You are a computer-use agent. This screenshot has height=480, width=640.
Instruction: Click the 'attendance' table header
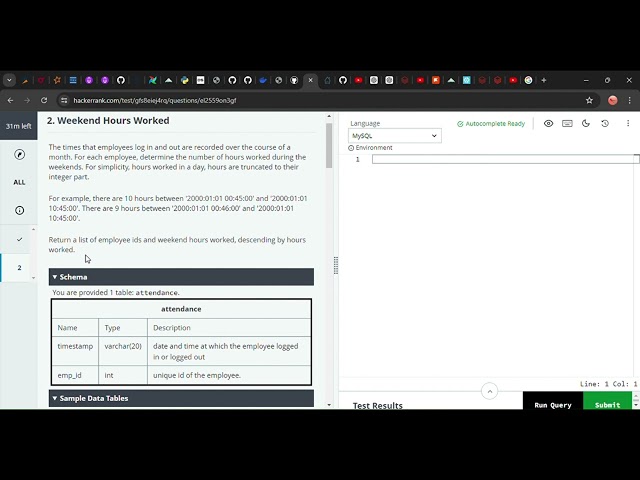(x=181, y=309)
